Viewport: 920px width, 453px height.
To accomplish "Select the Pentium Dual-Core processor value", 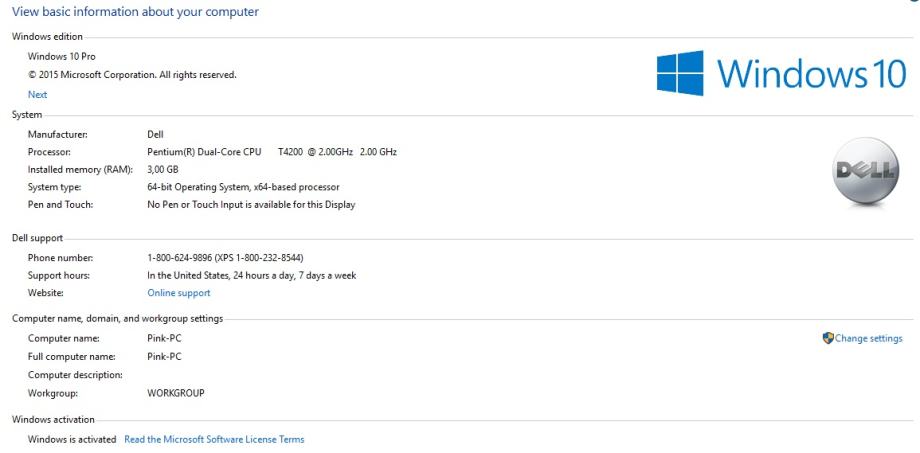I will (271, 151).
